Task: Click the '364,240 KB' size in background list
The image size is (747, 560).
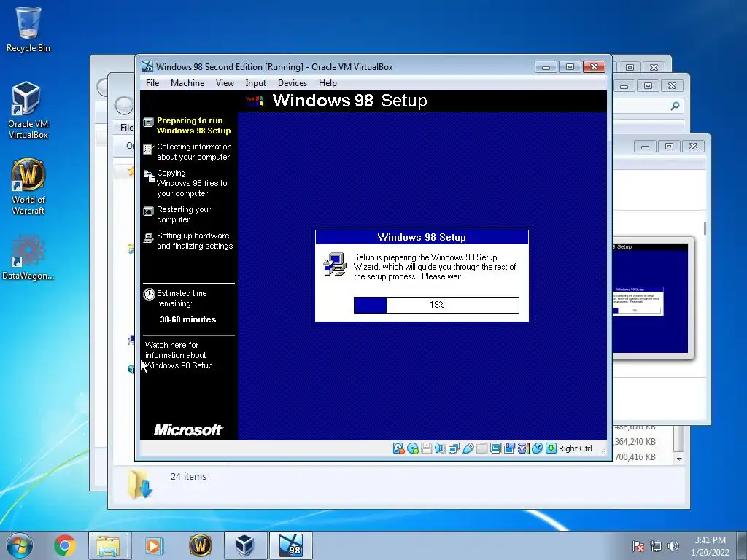Action: click(635, 442)
